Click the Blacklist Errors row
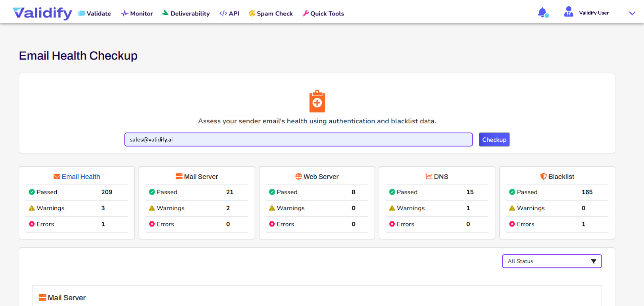This screenshot has width=644, height=306. coord(557,224)
